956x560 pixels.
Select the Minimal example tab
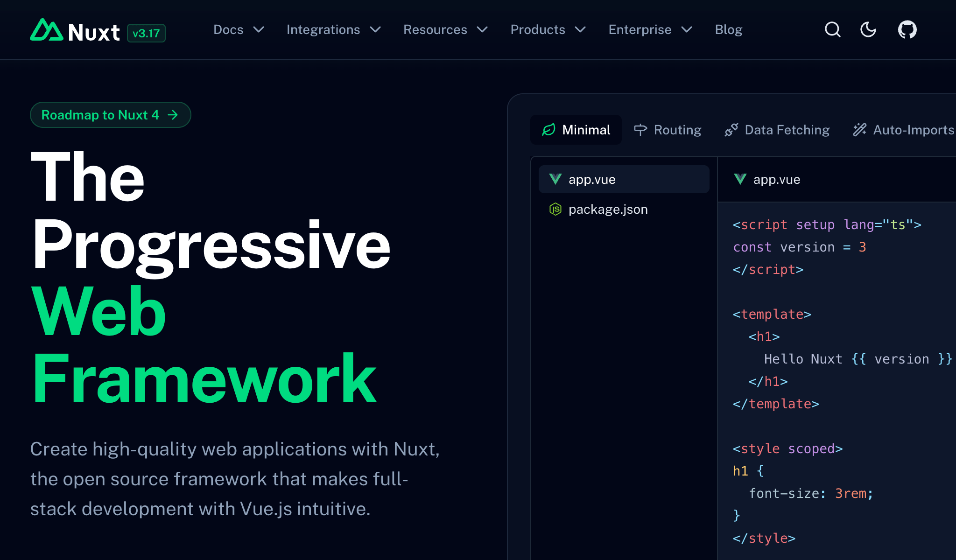(576, 130)
